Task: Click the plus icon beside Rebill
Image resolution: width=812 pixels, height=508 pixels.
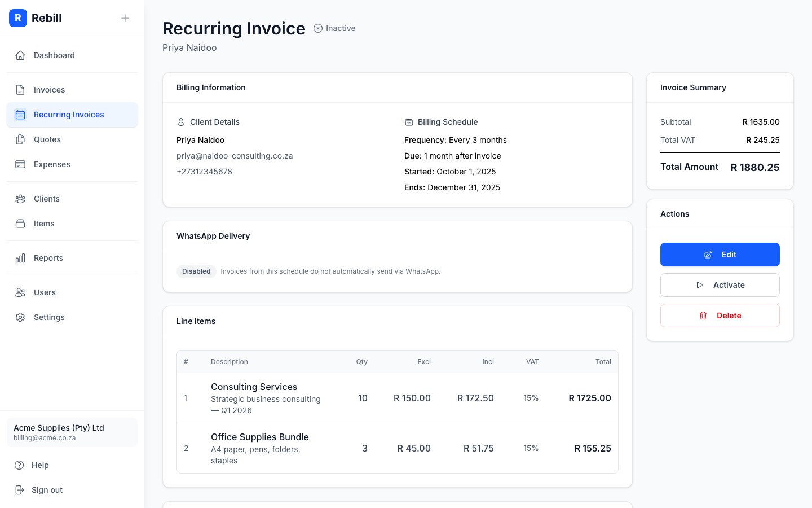Action: (x=125, y=18)
